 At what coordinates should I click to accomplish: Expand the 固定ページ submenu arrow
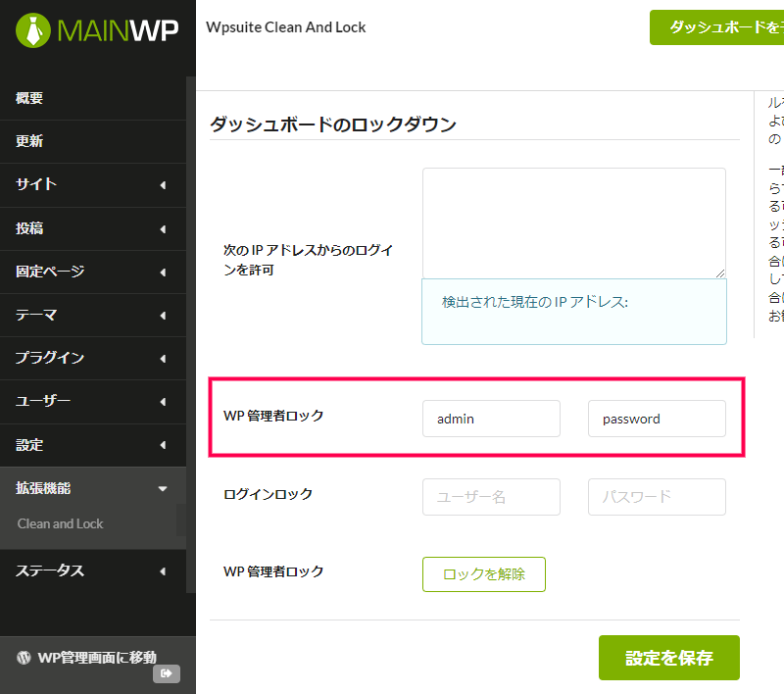tap(163, 273)
